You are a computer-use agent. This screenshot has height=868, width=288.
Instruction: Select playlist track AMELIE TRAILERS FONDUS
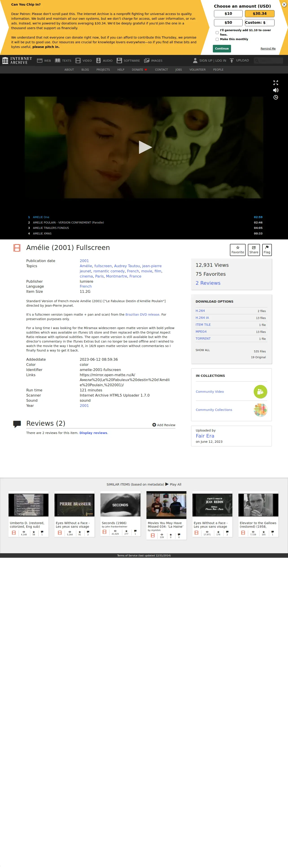pos(144,228)
